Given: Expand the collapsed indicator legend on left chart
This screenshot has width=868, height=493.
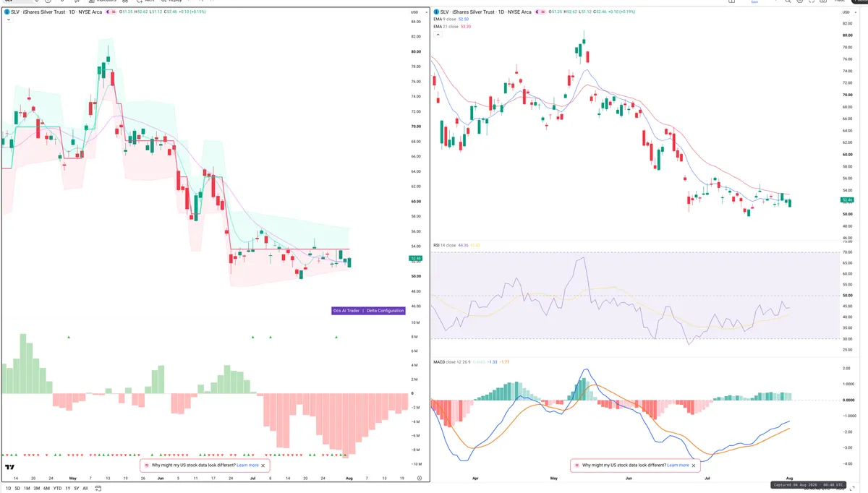Looking at the screenshot, I should coord(9,20).
